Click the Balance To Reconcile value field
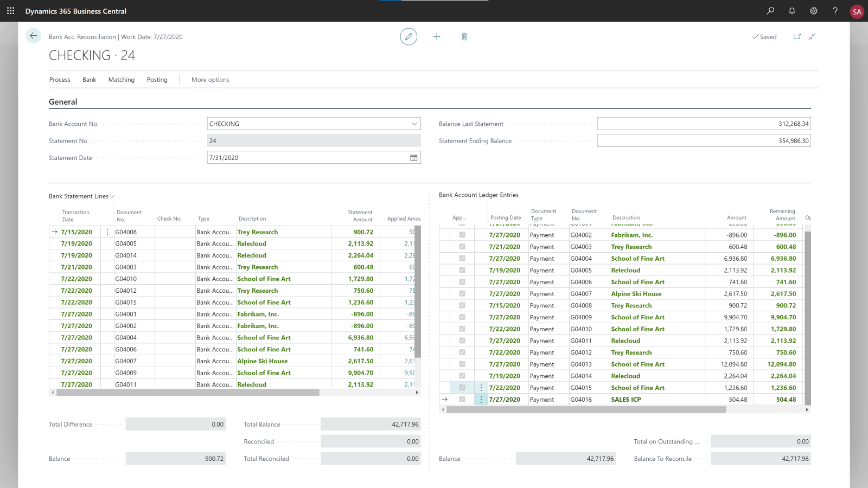Image resolution: width=868 pixels, height=488 pixels. pyautogui.click(x=761, y=459)
